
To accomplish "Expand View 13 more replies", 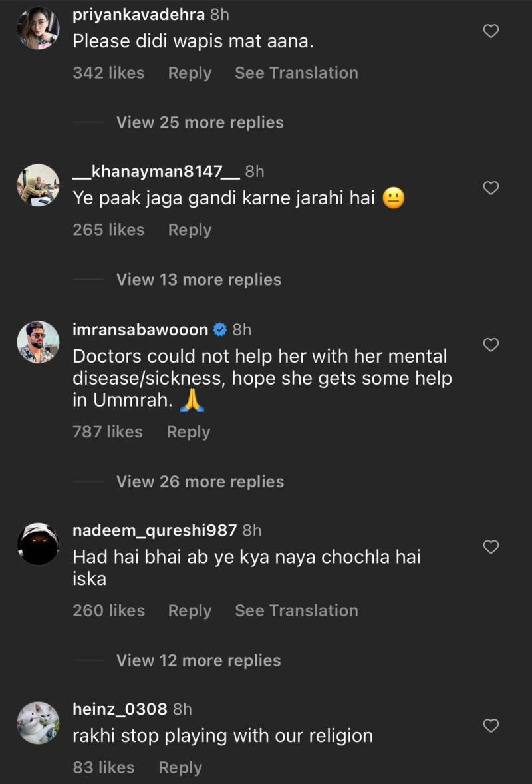I will tap(198, 280).
